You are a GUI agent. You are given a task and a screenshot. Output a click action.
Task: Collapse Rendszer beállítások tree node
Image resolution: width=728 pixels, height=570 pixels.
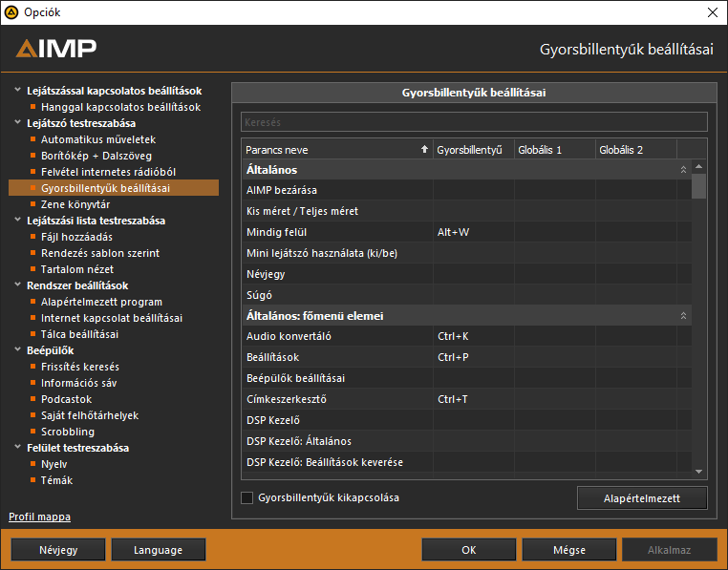(17, 285)
